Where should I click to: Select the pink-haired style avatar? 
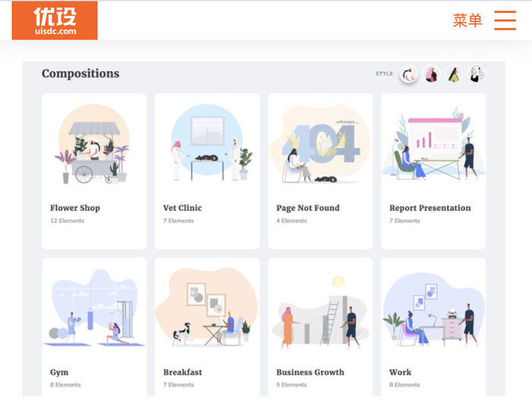coord(431,74)
